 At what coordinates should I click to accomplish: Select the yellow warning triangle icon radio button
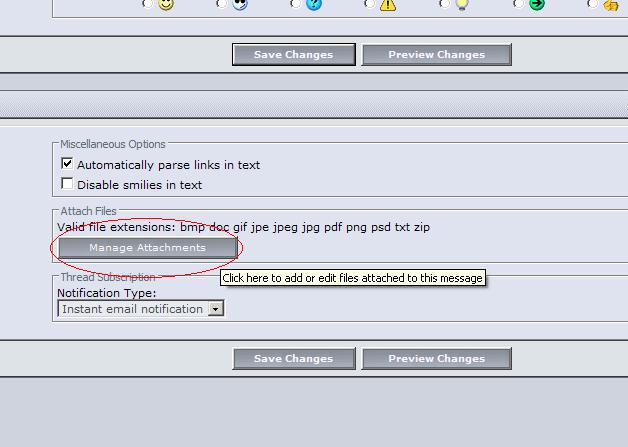pyautogui.click(x=369, y=4)
